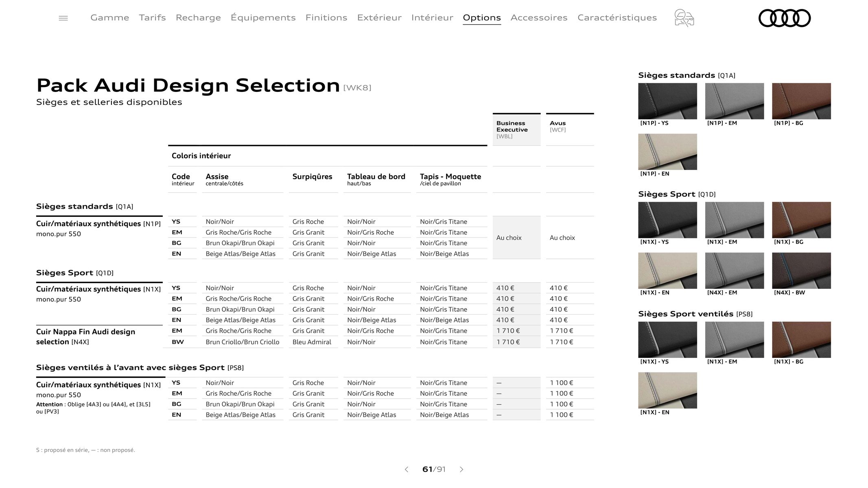The image size is (868, 488).
Task: Click the Sièges ventilés à l'avant heading
Action: [140, 368]
